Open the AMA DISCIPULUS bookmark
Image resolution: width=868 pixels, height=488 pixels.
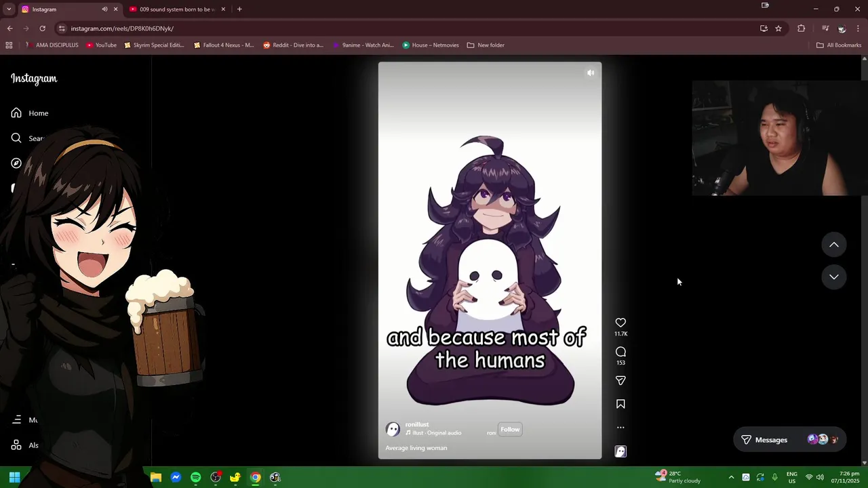(52, 45)
